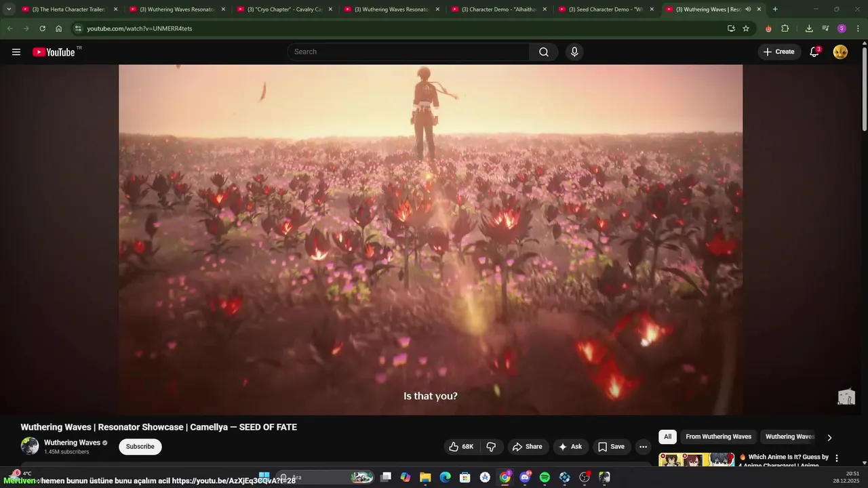868x488 pixels.
Task: Click the "1.45M subscribers" text
Action: coord(66,452)
